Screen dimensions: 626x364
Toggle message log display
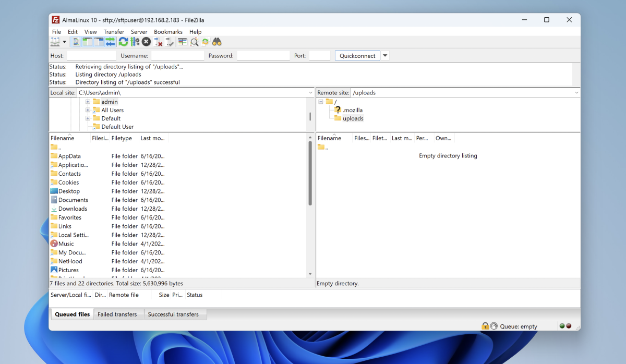(x=76, y=42)
